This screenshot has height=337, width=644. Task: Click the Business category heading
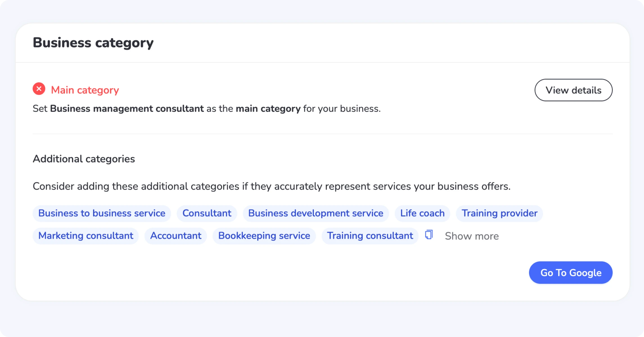tap(93, 42)
